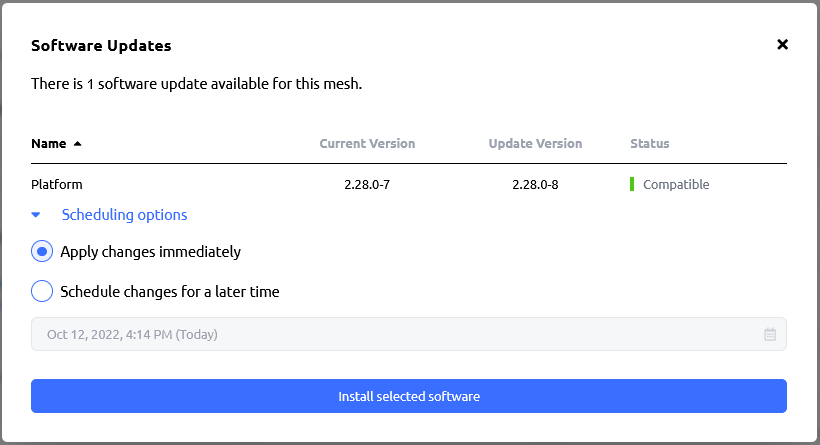Click the scheduled date and time field
This screenshot has height=445, width=820.
point(409,334)
